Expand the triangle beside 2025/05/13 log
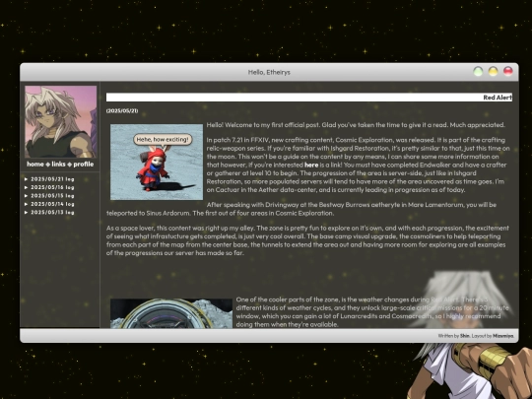 tap(27, 212)
